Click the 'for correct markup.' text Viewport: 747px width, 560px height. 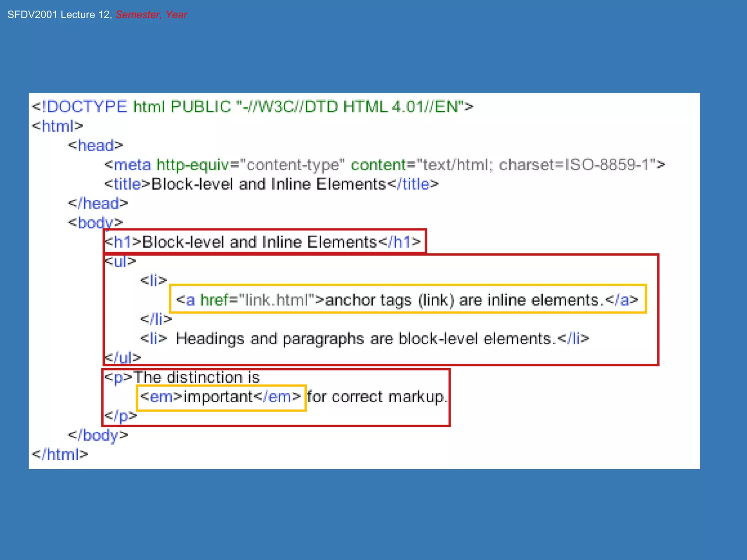(377, 397)
